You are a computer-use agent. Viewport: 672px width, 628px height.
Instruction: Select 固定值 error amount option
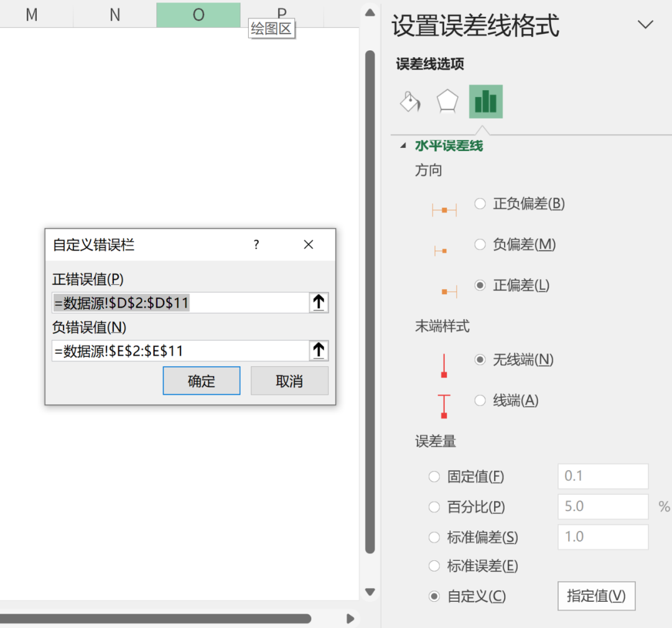pos(434,477)
